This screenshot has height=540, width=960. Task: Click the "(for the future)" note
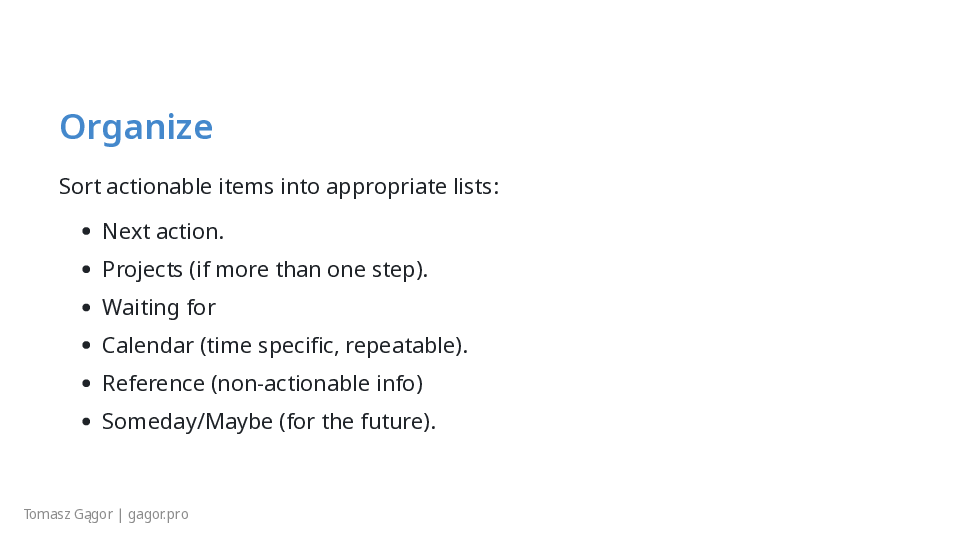click(357, 422)
